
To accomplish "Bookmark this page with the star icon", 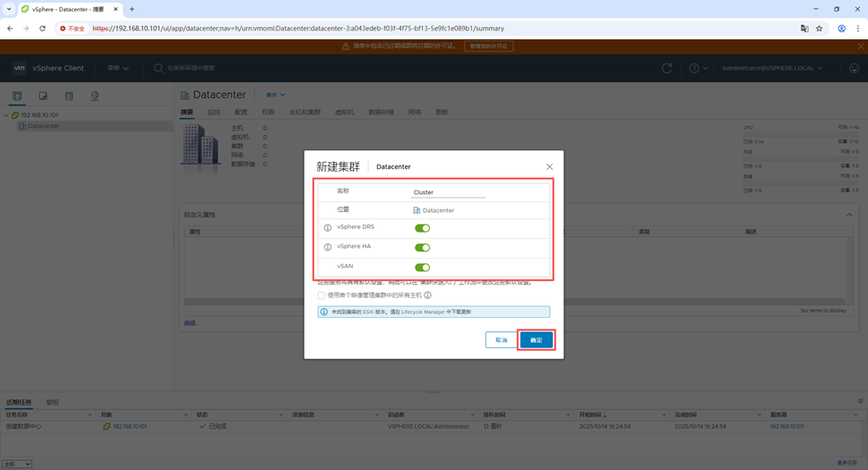I will pos(819,29).
